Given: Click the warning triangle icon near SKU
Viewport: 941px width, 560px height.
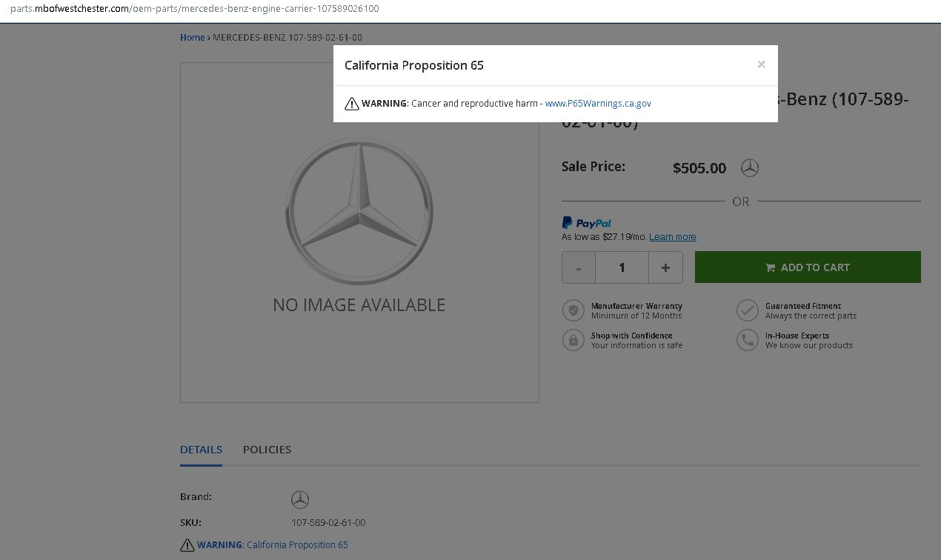Looking at the screenshot, I should (187, 545).
